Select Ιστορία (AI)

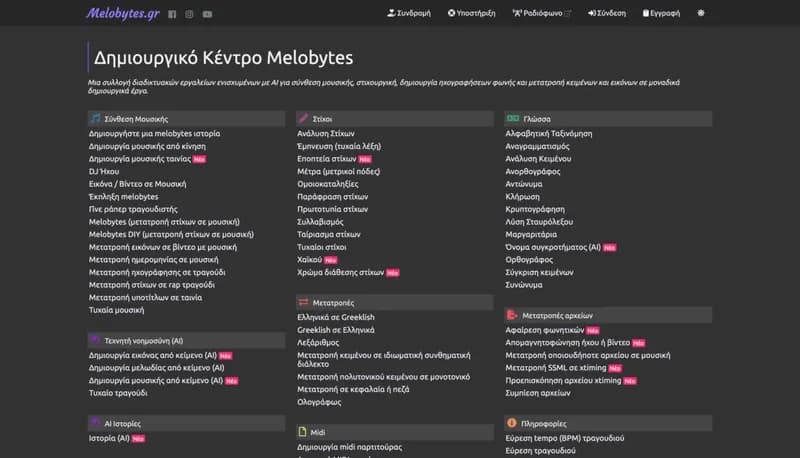[x=109, y=438]
